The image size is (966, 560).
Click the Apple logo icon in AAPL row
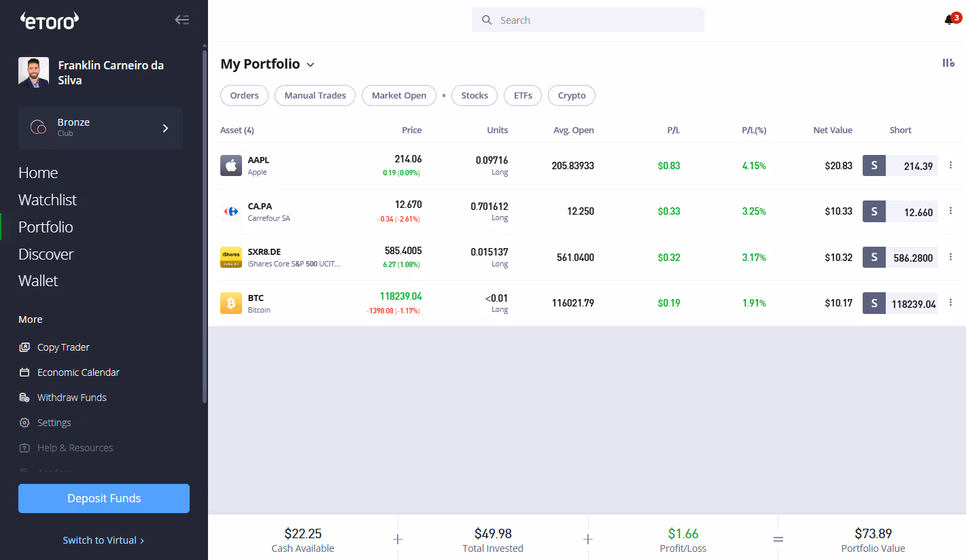click(231, 165)
